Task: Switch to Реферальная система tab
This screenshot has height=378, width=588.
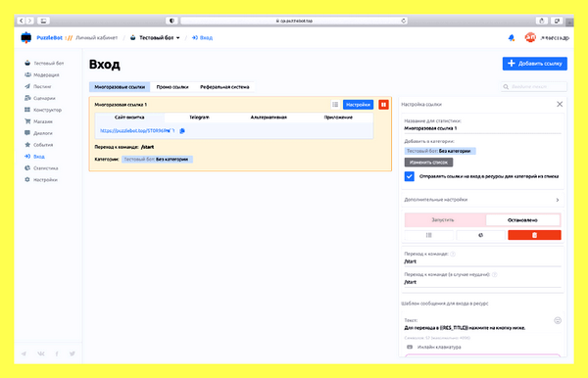Action: tap(224, 87)
